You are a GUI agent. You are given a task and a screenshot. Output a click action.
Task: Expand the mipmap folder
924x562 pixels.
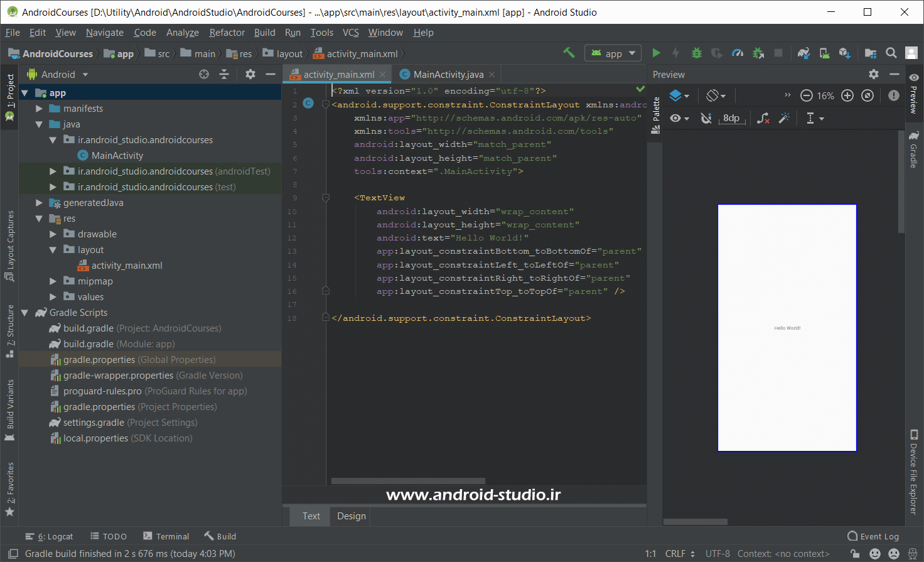[x=53, y=281]
